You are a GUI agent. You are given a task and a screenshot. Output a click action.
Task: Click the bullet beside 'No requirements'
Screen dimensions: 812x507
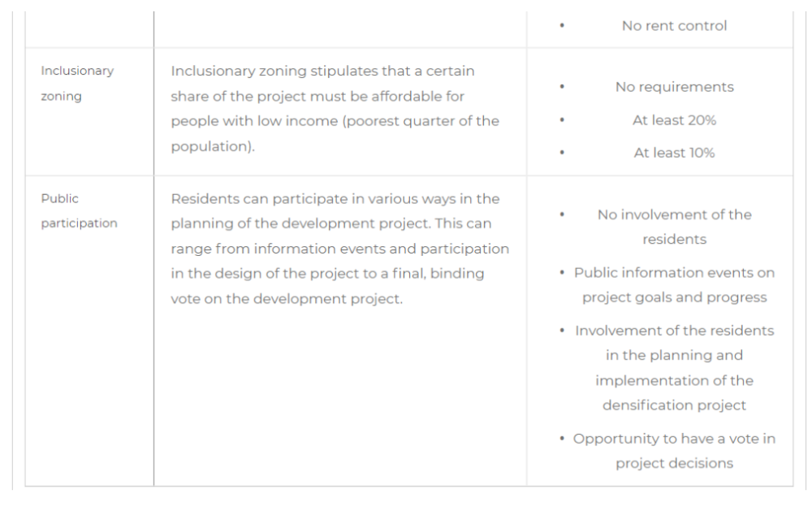tap(562, 87)
